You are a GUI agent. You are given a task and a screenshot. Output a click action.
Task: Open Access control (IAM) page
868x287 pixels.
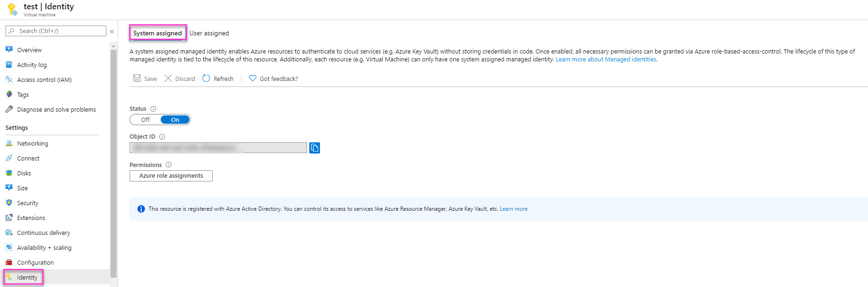point(44,80)
